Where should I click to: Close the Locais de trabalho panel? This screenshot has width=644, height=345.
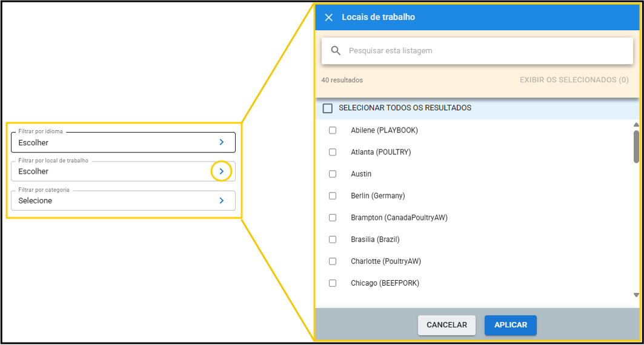tap(329, 18)
